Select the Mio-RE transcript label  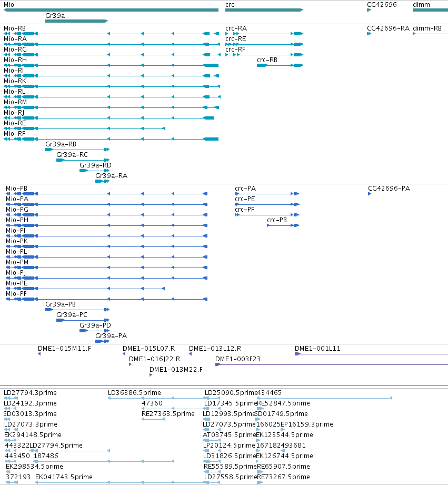coord(15,123)
